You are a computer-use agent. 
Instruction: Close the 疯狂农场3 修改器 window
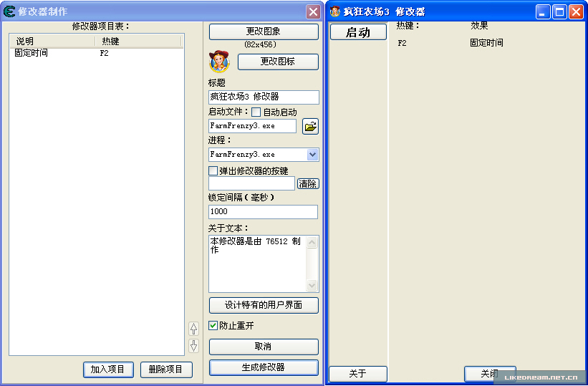click(576, 12)
